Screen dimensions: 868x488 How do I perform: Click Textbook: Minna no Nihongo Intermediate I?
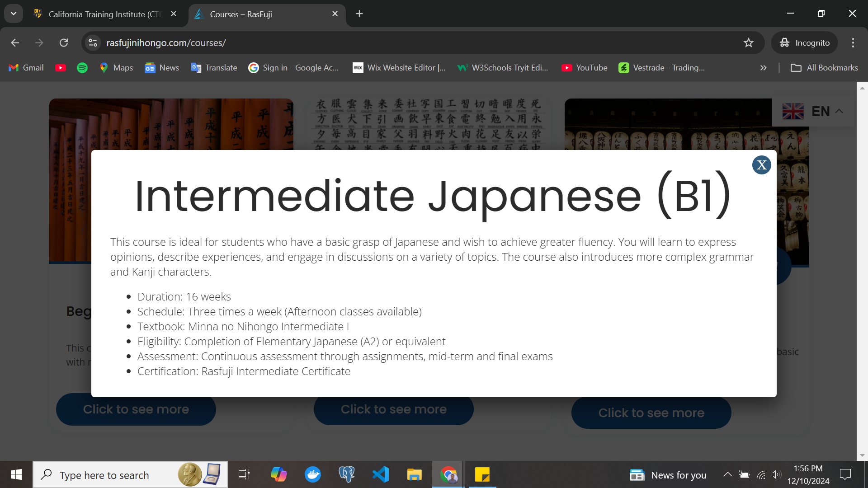coord(243,326)
